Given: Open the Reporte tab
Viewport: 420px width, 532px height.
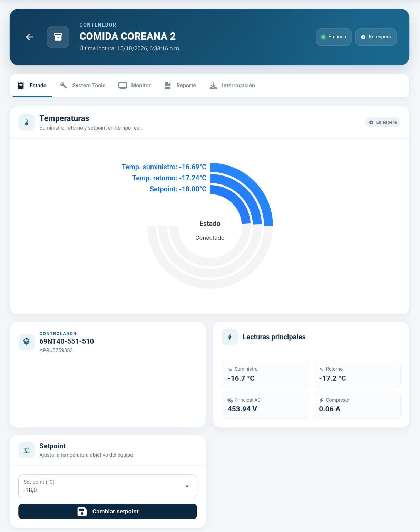Looking at the screenshot, I should [x=180, y=86].
